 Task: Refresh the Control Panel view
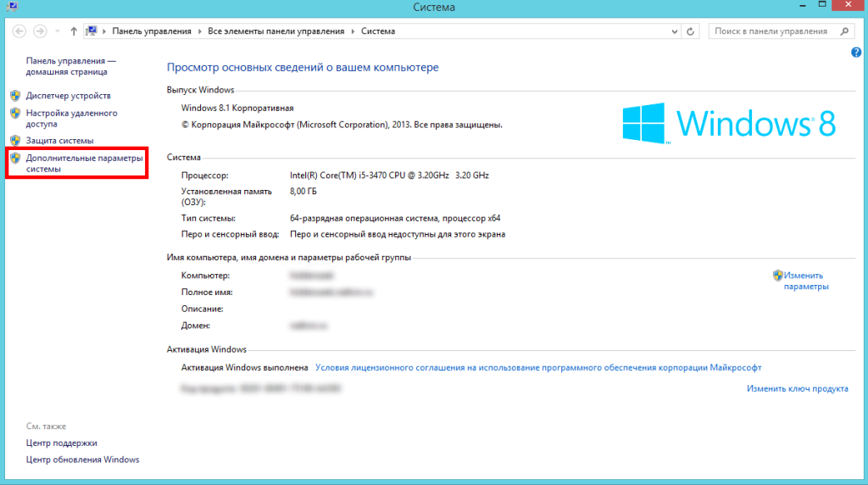tap(691, 31)
